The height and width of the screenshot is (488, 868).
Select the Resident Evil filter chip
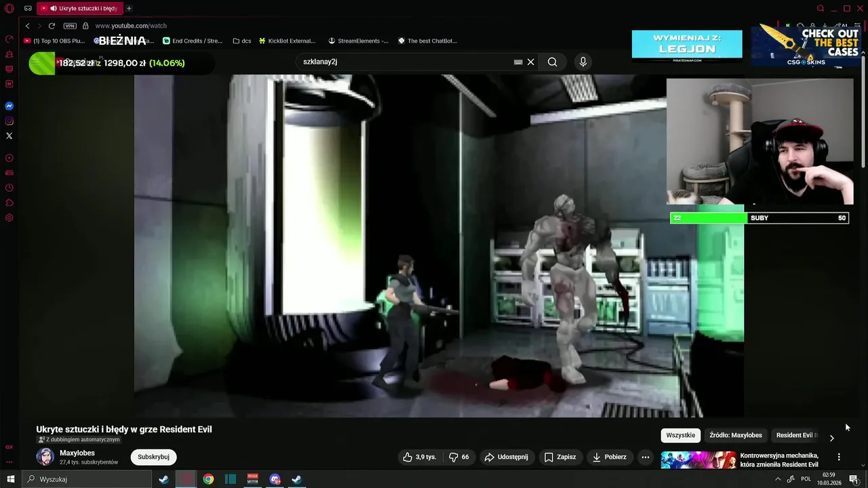pyautogui.click(x=797, y=435)
